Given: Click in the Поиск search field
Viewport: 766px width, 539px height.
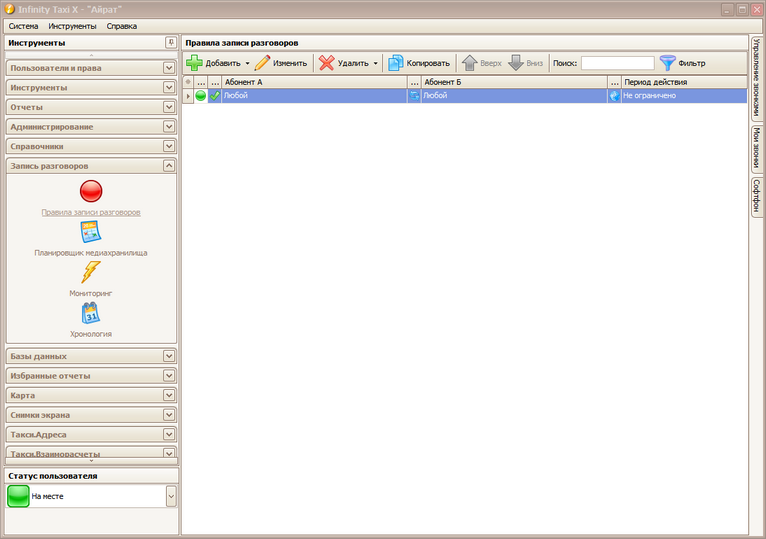Looking at the screenshot, I should [x=617, y=63].
